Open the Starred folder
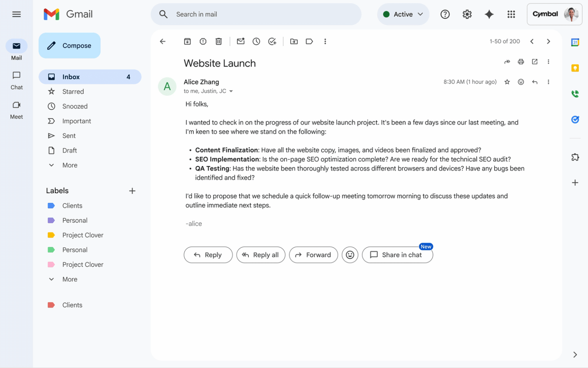Screen dimensions: 588x368 click(x=73, y=91)
